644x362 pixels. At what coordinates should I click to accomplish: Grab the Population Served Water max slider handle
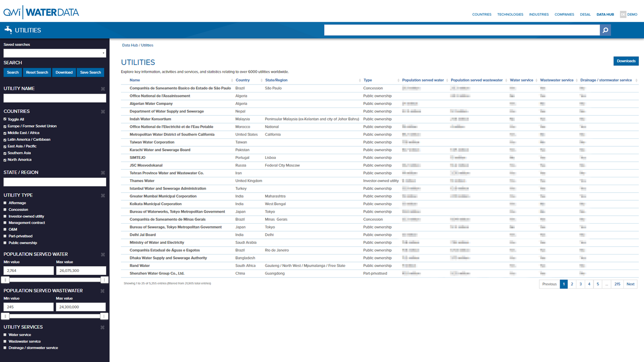pos(104,280)
